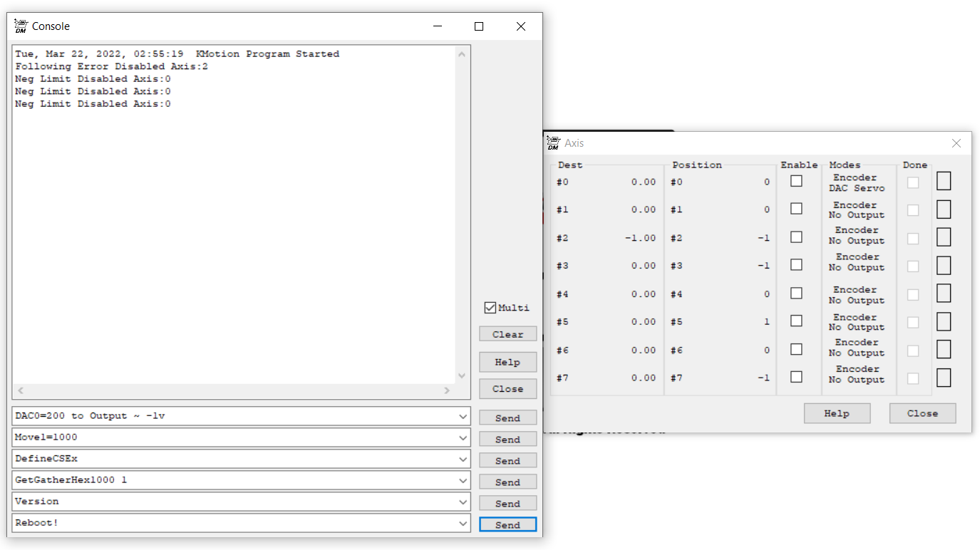The height and width of the screenshot is (550, 980).
Task: Tick the Enable box for axis #5
Action: click(x=796, y=321)
